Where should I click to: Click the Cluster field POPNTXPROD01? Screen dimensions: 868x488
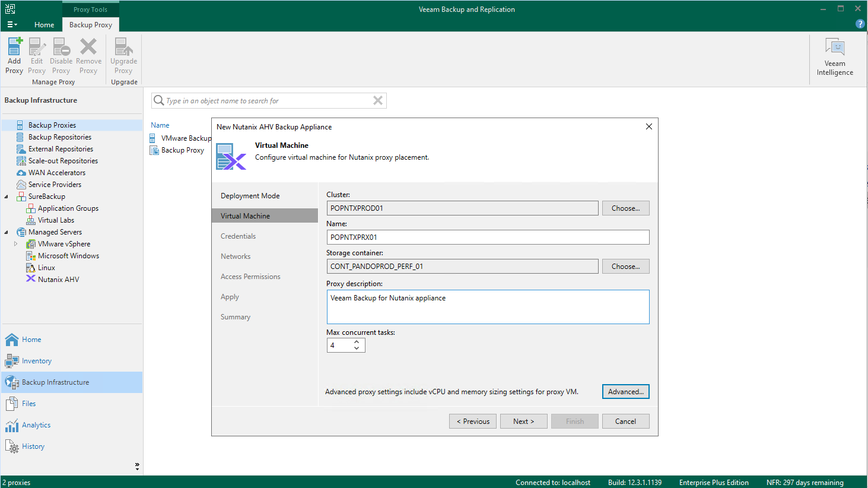click(462, 208)
